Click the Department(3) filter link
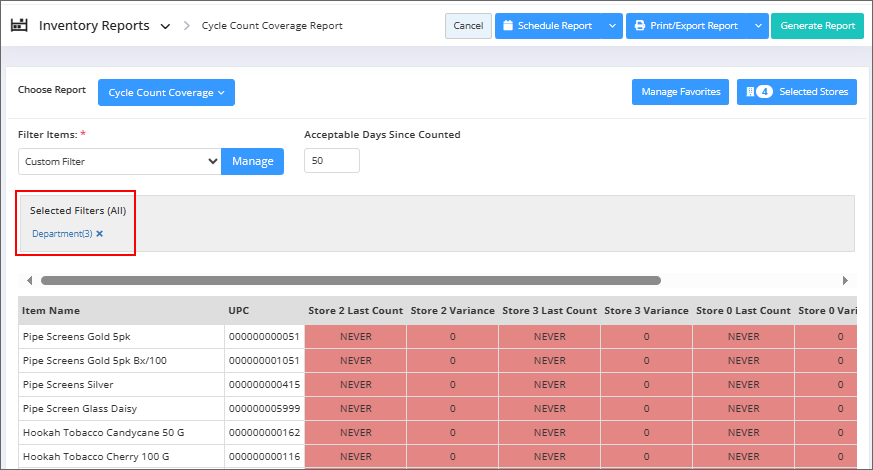 coord(62,234)
